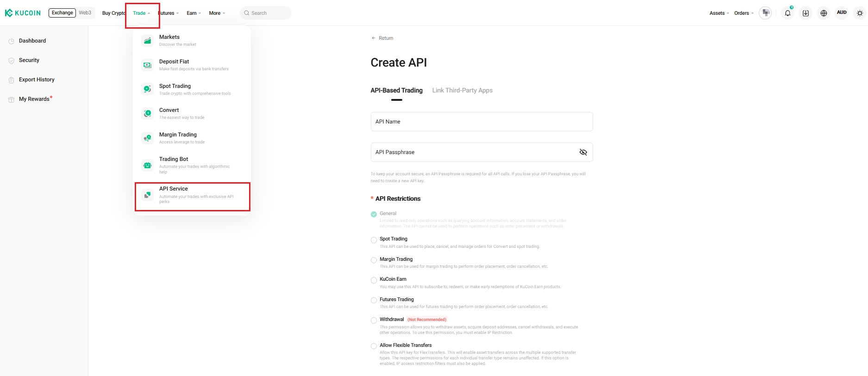Viewport: 868px width, 376px height.
Task: Switch to the Link Third-Party Apps tab
Action: (x=462, y=90)
